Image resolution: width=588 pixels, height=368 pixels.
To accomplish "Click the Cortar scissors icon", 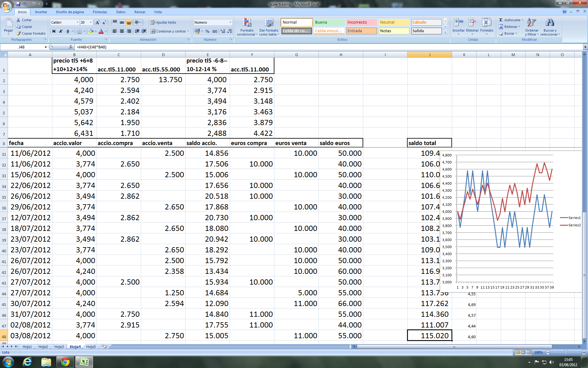I will (18, 20).
